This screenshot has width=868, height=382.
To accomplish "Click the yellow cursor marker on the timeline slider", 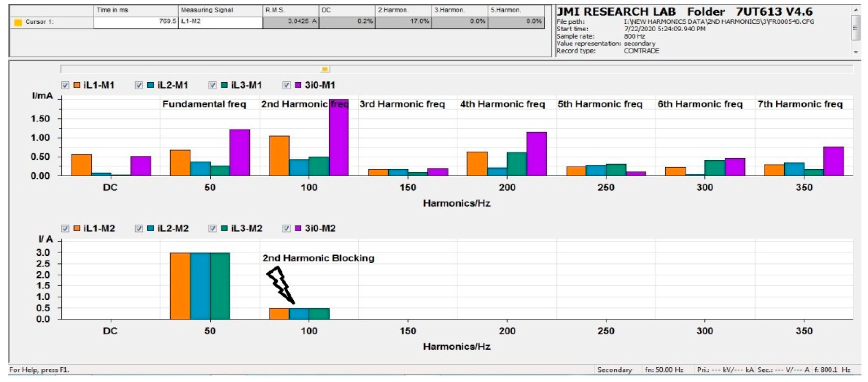I will click(x=325, y=69).
